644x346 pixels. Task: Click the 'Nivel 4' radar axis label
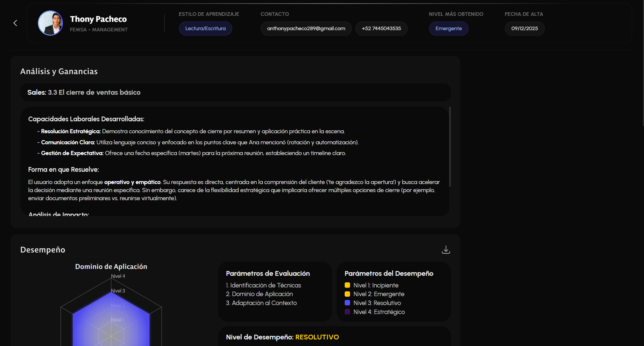[x=118, y=276]
